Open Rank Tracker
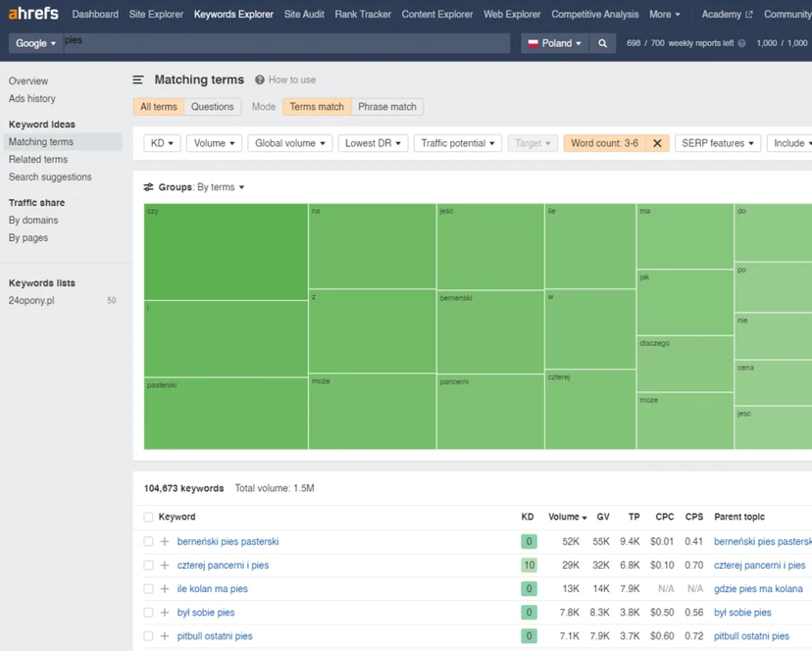Viewport: 812px width, 651px height. tap(363, 15)
